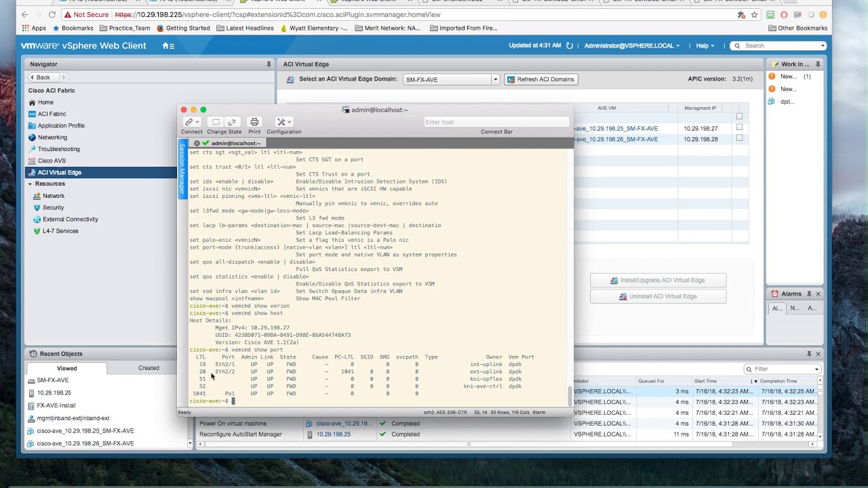The image size is (868, 488).
Task: Open first New... item in Work In Progress
Action: point(788,77)
